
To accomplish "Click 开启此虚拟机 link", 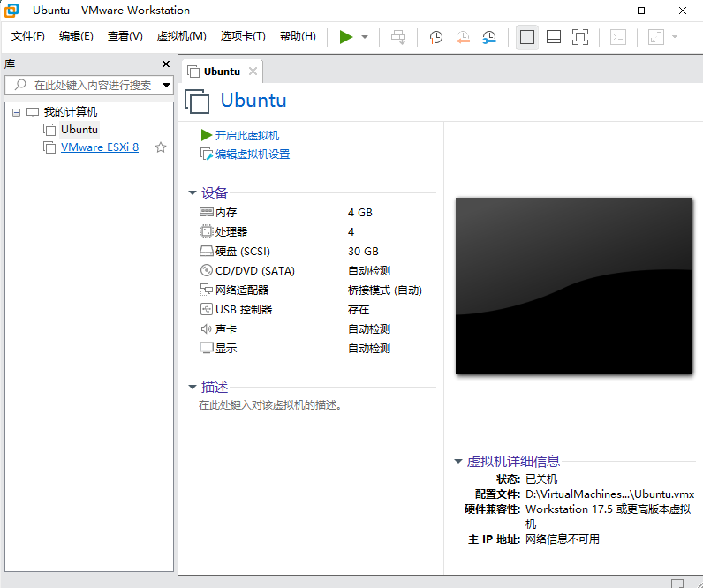I will pos(247,135).
